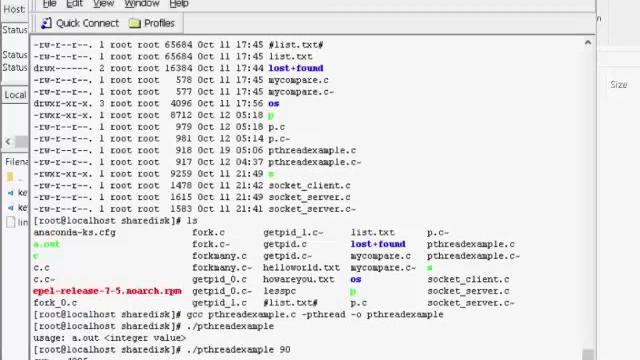Click the file size '8712' in the listing
This screenshot has height=360, width=640.
(181, 115)
